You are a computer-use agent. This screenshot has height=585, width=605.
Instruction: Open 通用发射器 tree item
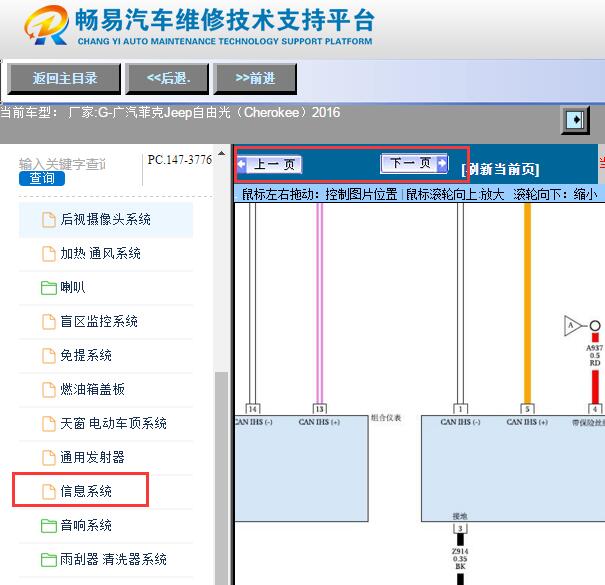106,457
